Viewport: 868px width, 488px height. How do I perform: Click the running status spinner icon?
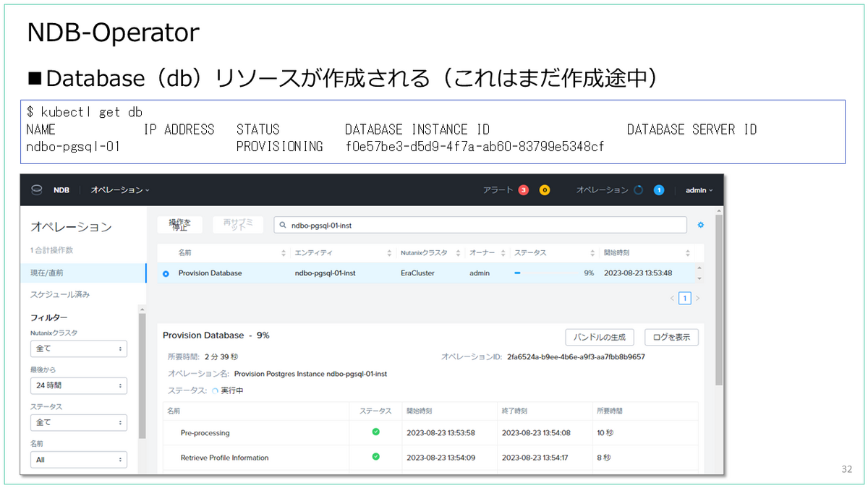[x=215, y=390]
